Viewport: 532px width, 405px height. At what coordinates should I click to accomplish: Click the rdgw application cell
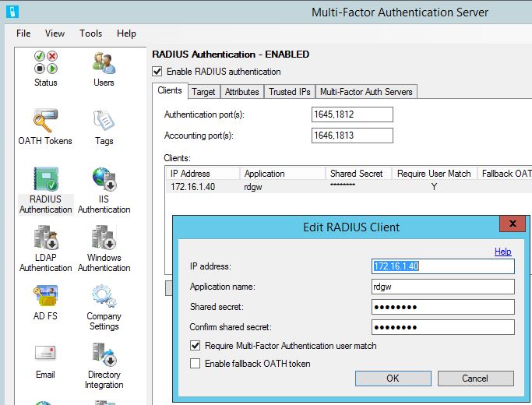[x=253, y=187]
